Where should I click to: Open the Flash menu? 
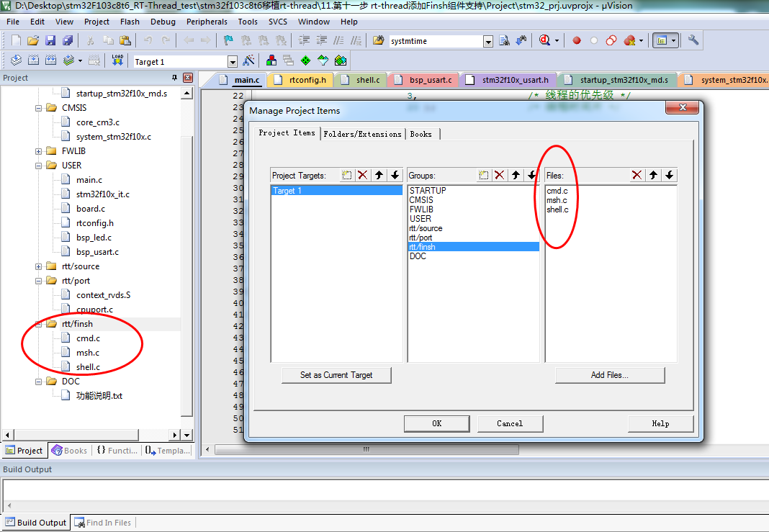coord(130,22)
